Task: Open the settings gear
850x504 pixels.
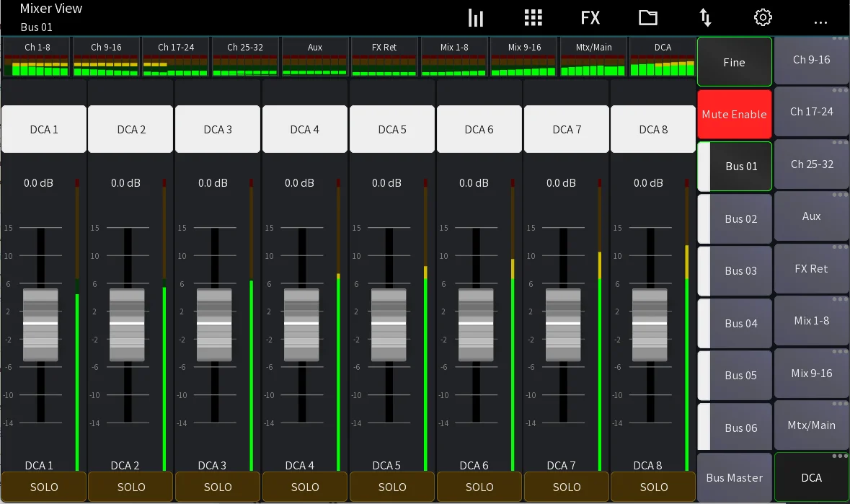Action: tap(762, 18)
